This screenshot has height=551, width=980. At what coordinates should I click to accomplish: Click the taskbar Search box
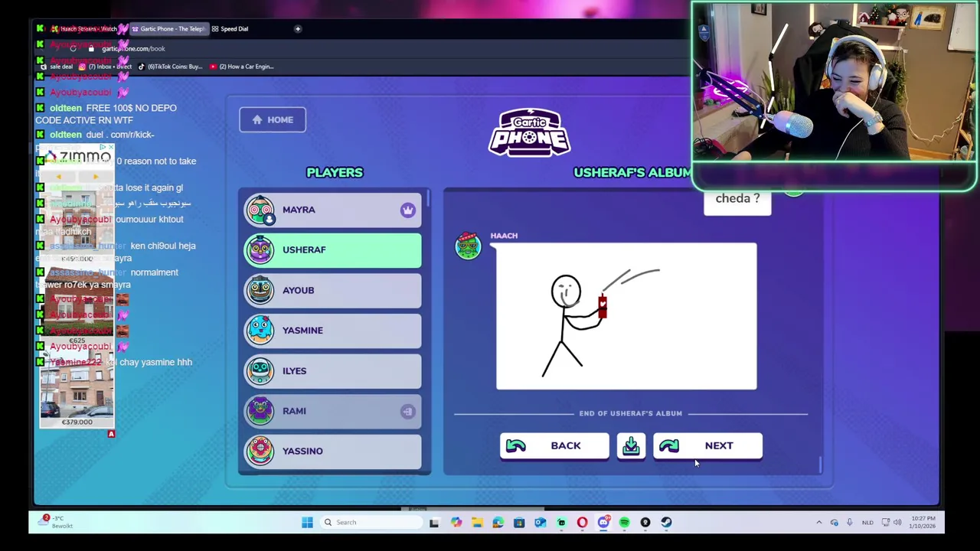tap(371, 523)
